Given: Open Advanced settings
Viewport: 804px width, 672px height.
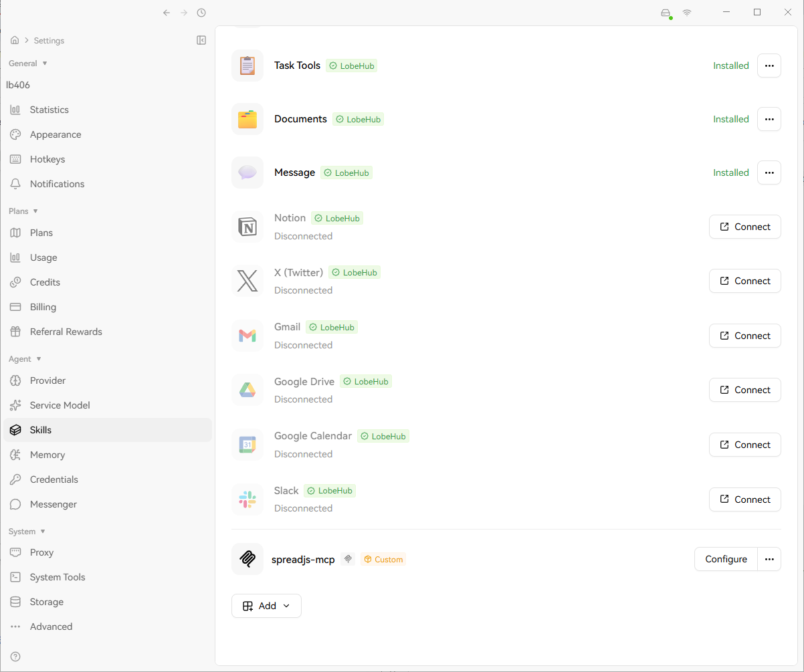Looking at the screenshot, I should (x=107, y=627).
